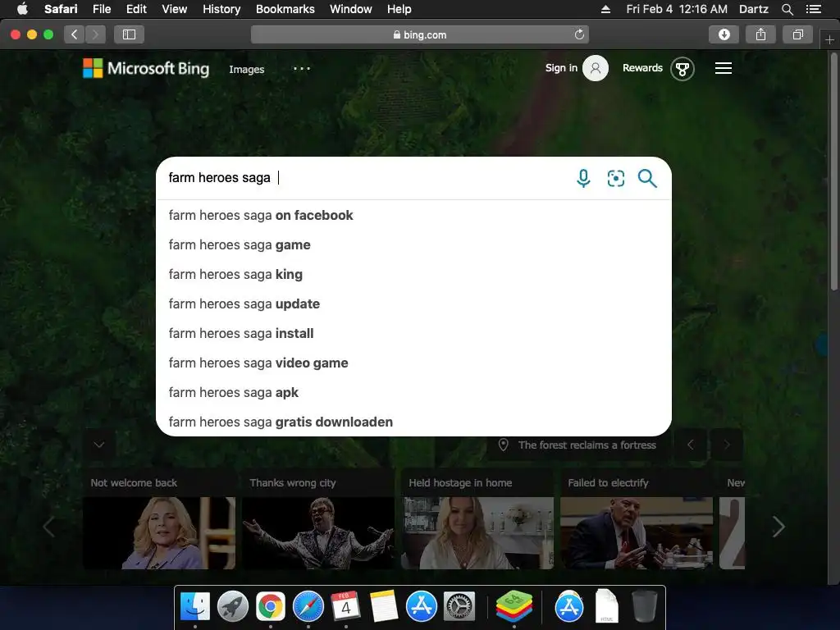Click Safari compass icon in Dock
This screenshot has width=840, height=630.
tap(308, 606)
